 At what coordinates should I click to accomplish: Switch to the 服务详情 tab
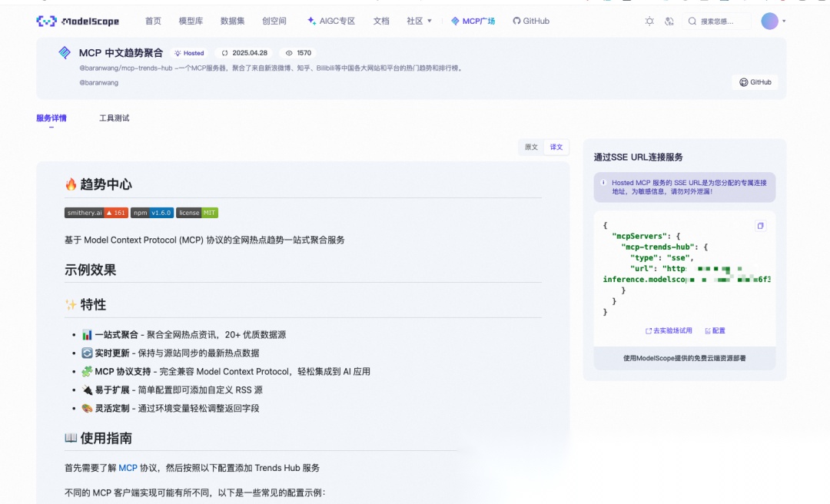(x=51, y=118)
